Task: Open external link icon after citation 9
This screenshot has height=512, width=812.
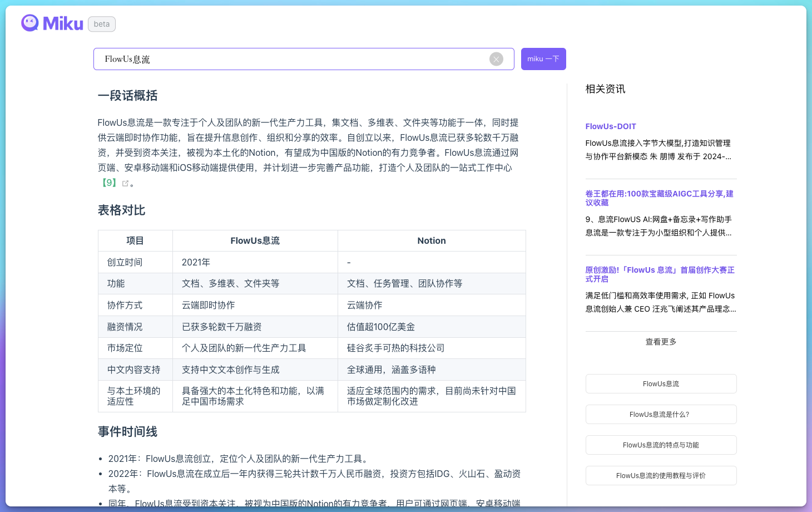Action: (125, 183)
